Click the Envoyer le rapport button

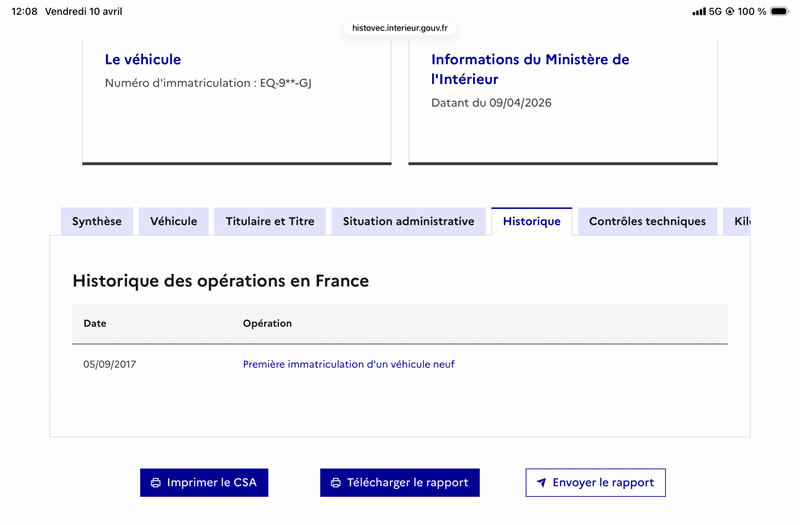pyautogui.click(x=595, y=483)
